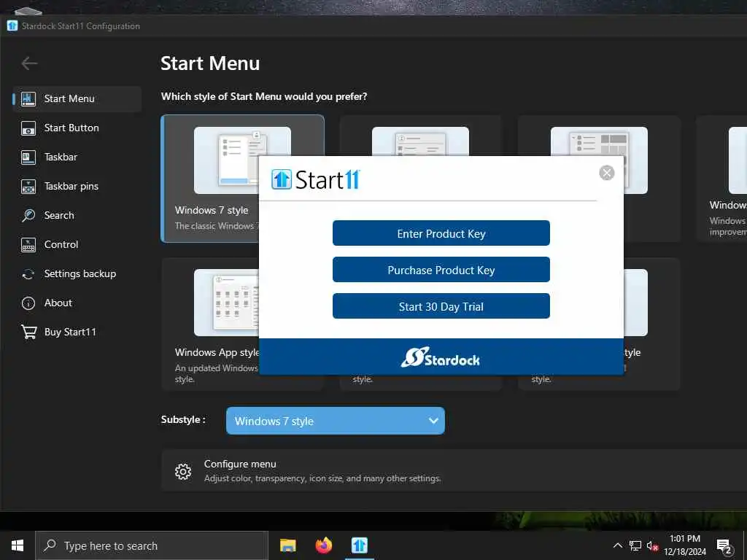Screen dimensions: 747x560
Task: Click Purchase Product Key button
Action: point(441,270)
